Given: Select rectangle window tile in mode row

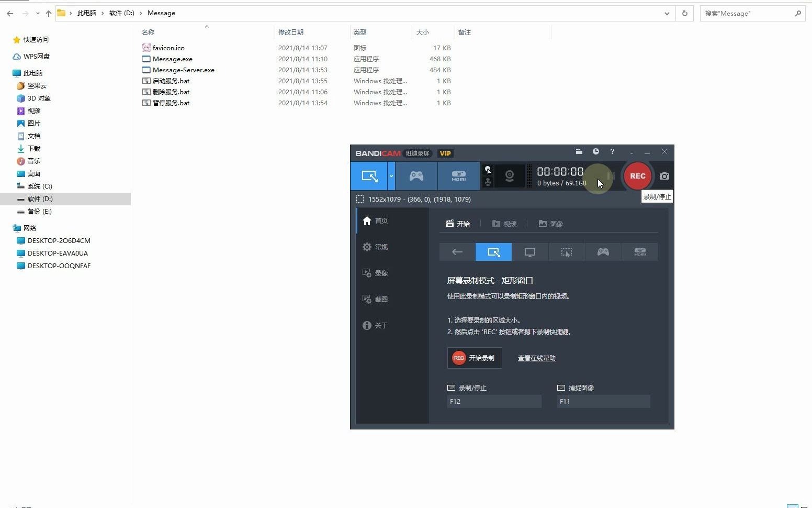Looking at the screenshot, I should tap(493, 252).
